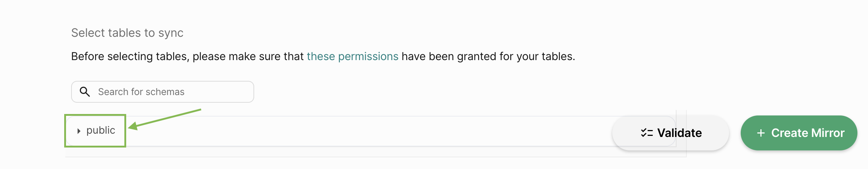868x169 pixels.
Task: Click the plus icon on Create Mirror
Action: click(761, 133)
